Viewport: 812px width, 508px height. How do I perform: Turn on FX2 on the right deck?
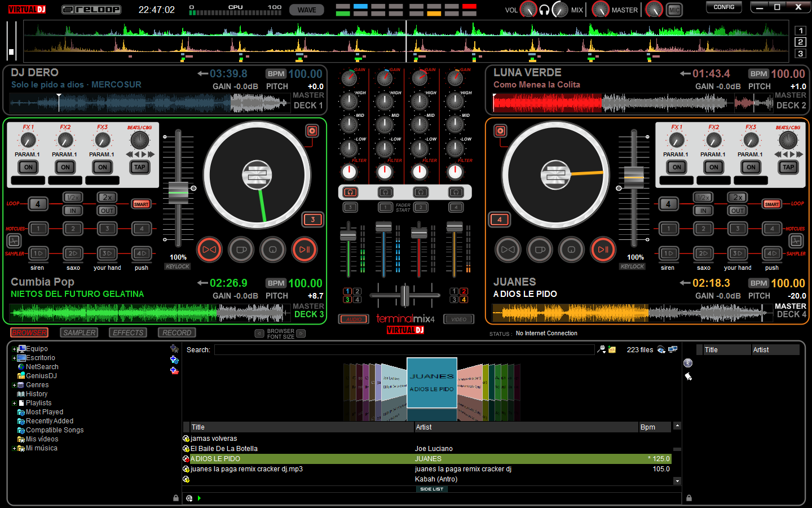click(714, 167)
